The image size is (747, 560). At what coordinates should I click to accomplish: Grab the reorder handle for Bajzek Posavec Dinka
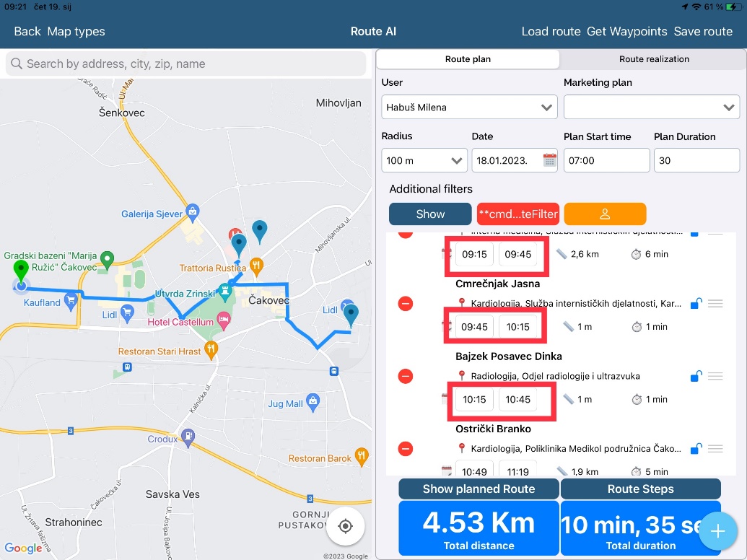pos(715,376)
